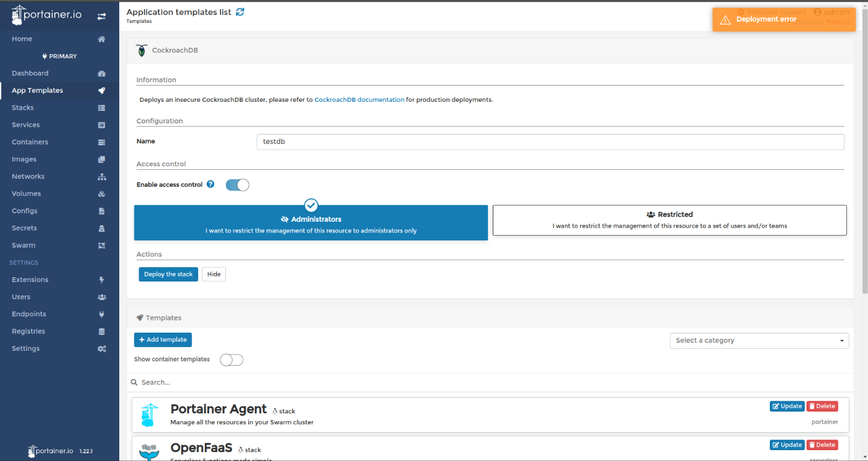Viewport: 868px width, 461px height.
Task: Click the Volumes cubes icon
Action: point(102,194)
